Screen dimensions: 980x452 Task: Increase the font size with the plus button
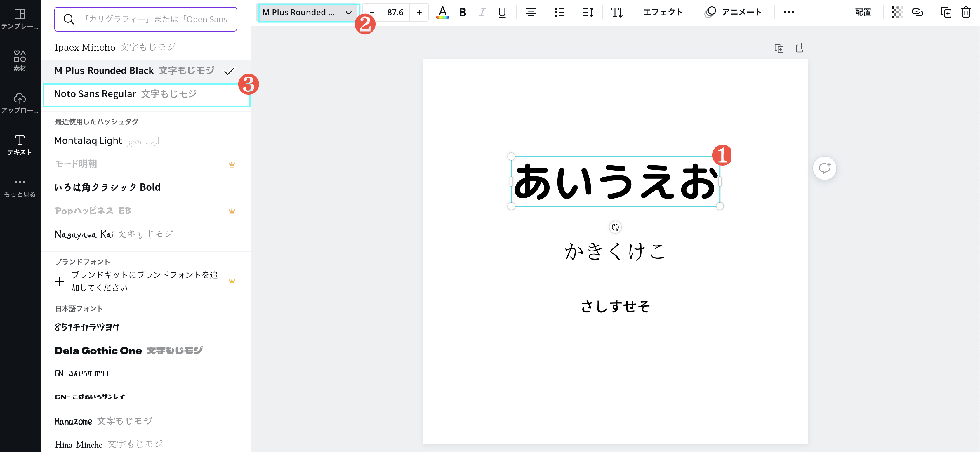[x=419, y=12]
